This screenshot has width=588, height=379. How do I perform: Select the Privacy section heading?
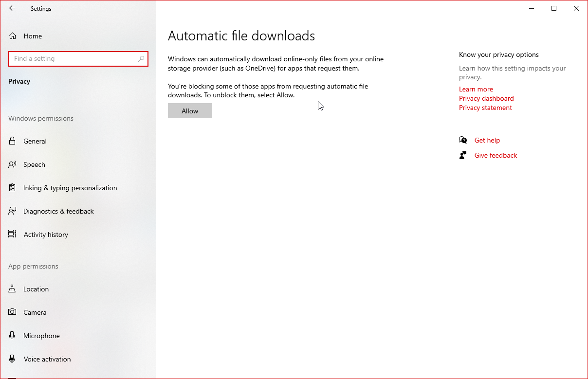click(19, 81)
